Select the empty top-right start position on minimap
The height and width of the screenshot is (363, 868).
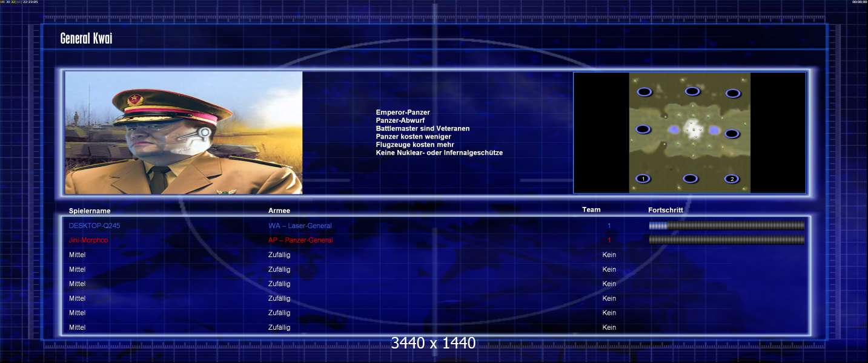[x=733, y=93]
